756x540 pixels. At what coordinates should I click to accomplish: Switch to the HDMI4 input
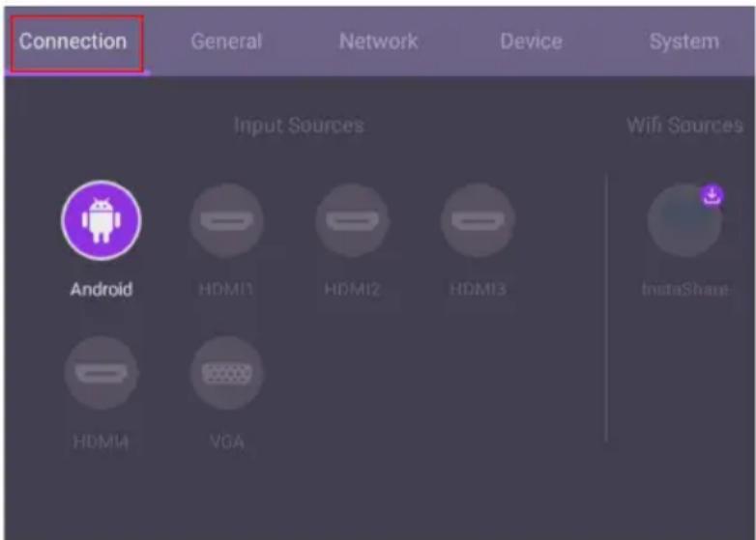click(x=102, y=373)
